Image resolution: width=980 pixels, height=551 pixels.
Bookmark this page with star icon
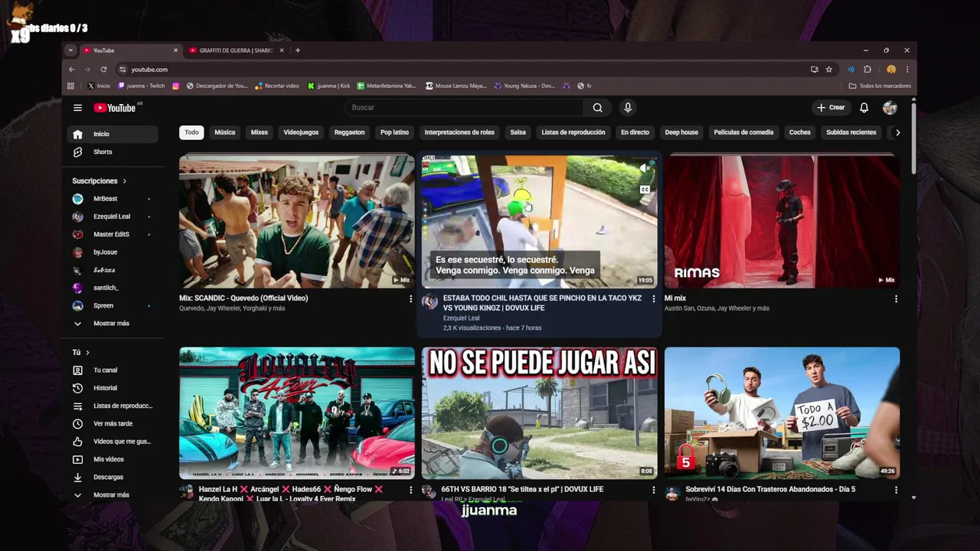[828, 70]
